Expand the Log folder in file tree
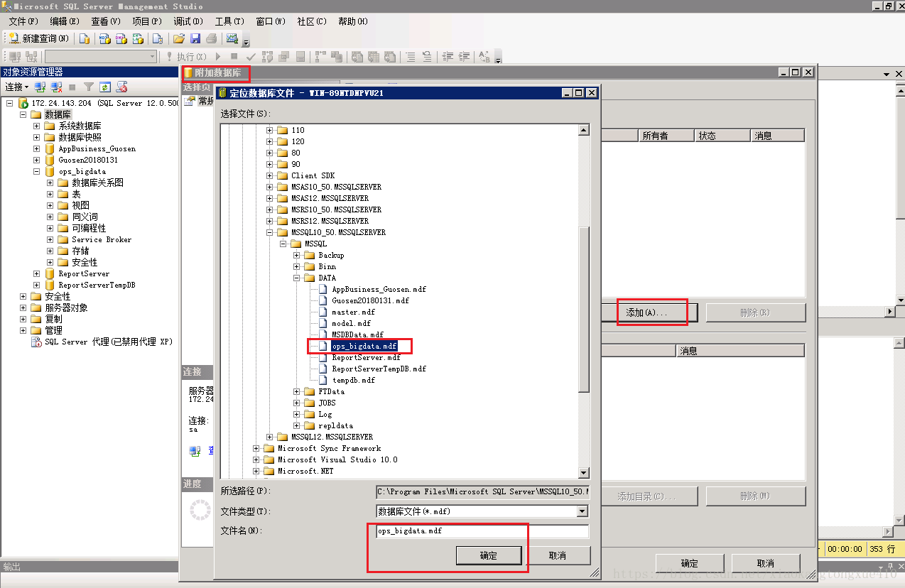This screenshot has height=588, width=905. point(297,414)
